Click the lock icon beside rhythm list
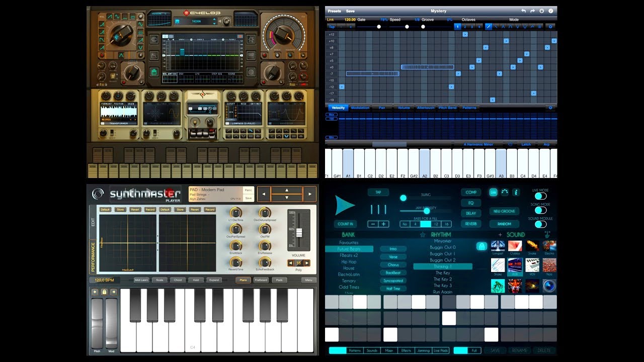 point(481,246)
